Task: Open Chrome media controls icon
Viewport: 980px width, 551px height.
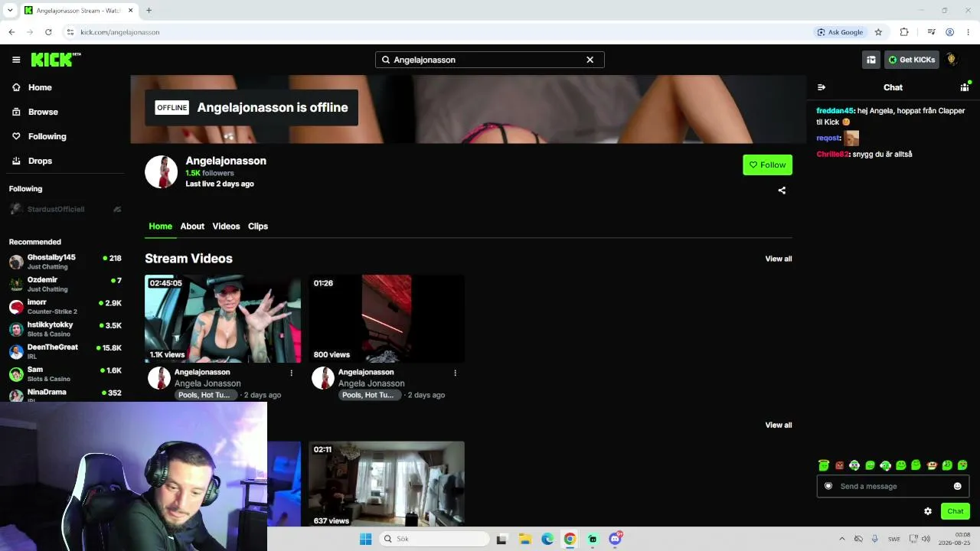Action: pyautogui.click(x=931, y=32)
